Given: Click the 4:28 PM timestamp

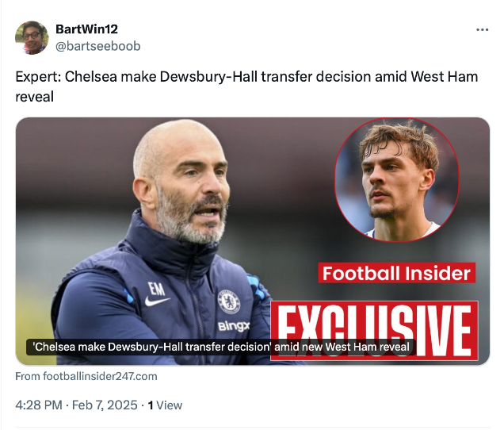Looking at the screenshot, I should click(38, 405).
